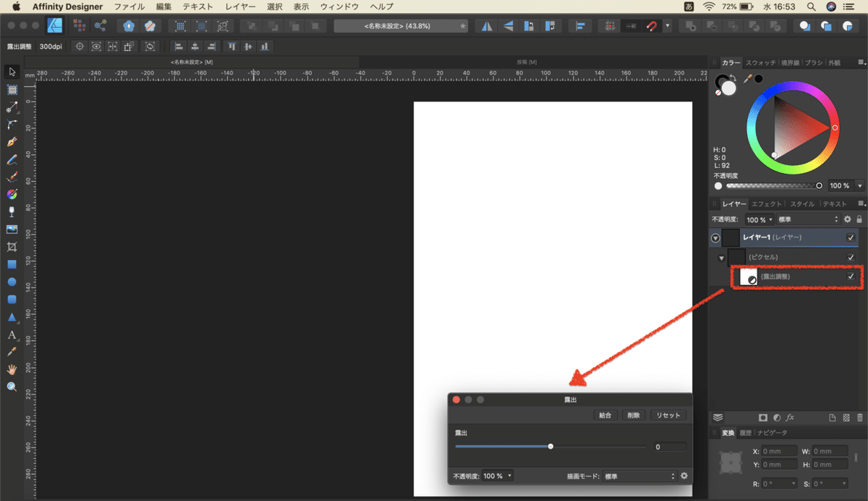Select the View hand tool
This screenshot has height=501, width=868.
(12, 369)
